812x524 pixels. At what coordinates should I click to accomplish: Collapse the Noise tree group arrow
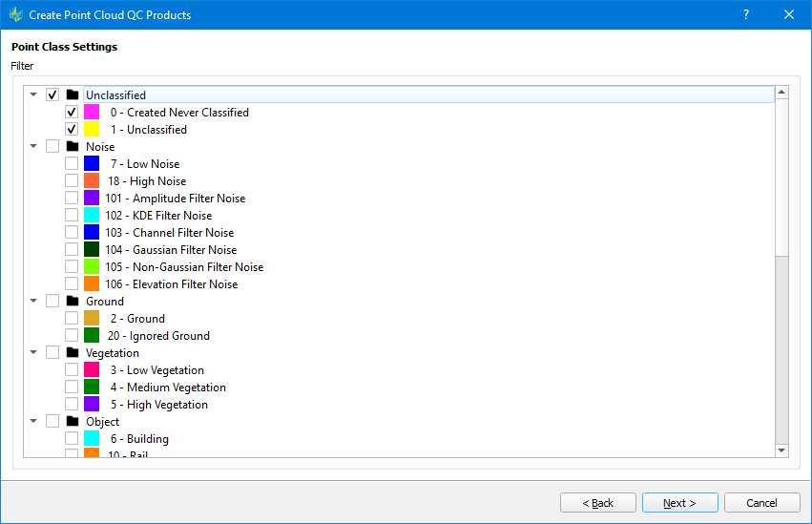point(33,147)
